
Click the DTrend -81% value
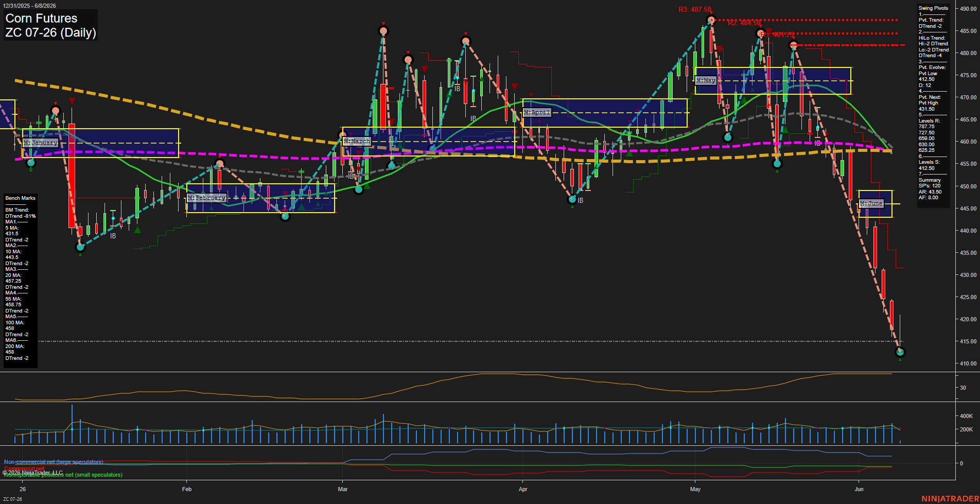[x=21, y=216]
